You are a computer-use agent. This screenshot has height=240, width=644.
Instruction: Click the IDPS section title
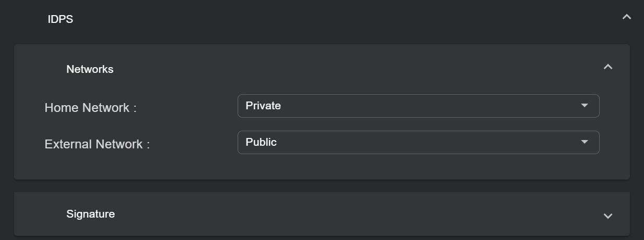[x=60, y=19]
